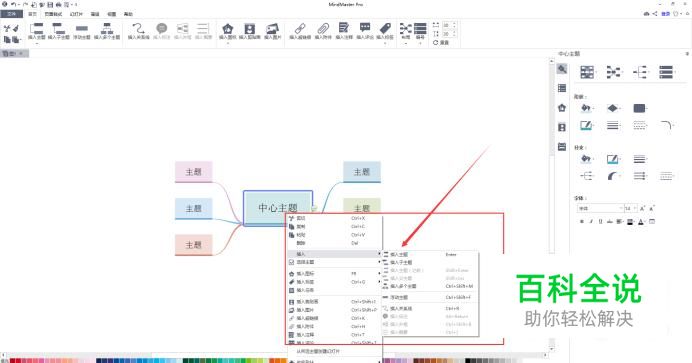Switch to the Slideshow ribbon tab
The height and width of the screenshot is (363, 692).
[76, 14]
